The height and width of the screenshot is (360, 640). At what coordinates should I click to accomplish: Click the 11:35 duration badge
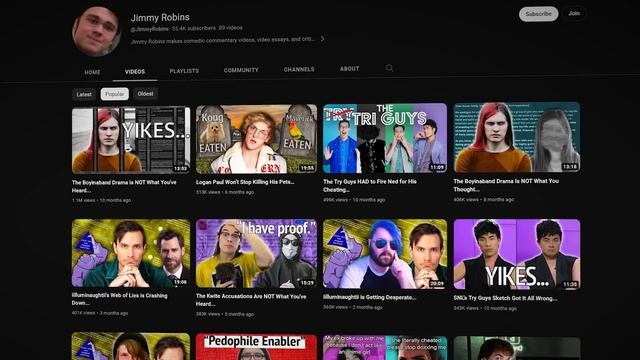tap(570, 284)
